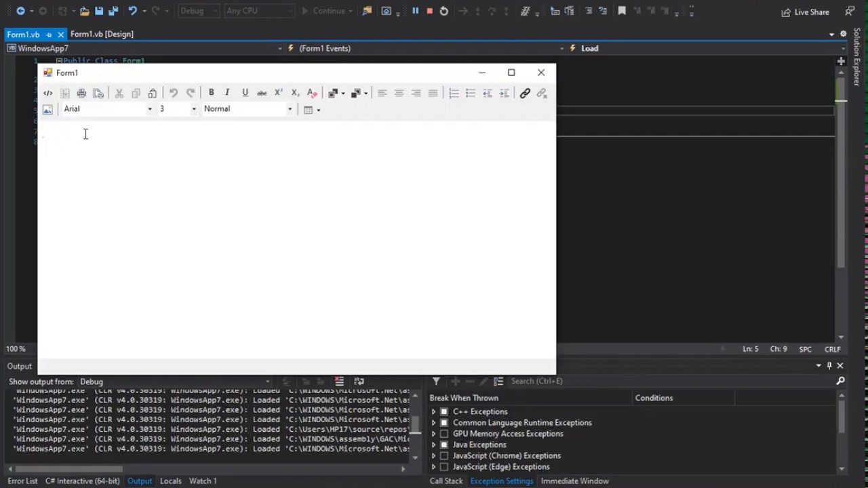Switch to the Error List tab
Image resolution: width=868 pixels, height=488 pixels.
click(x=22, y=481)
